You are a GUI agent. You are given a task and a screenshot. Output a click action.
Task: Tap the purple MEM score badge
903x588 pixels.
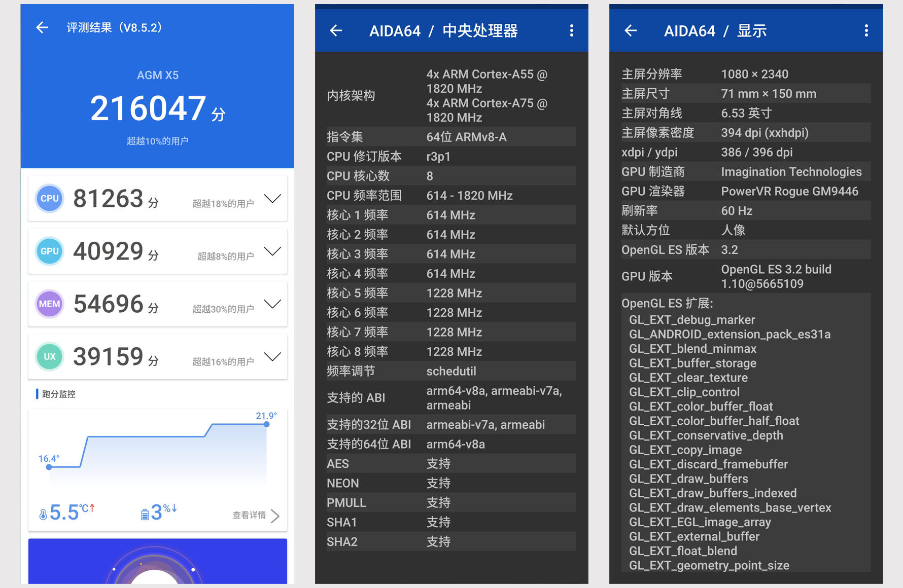pos(50,304)
